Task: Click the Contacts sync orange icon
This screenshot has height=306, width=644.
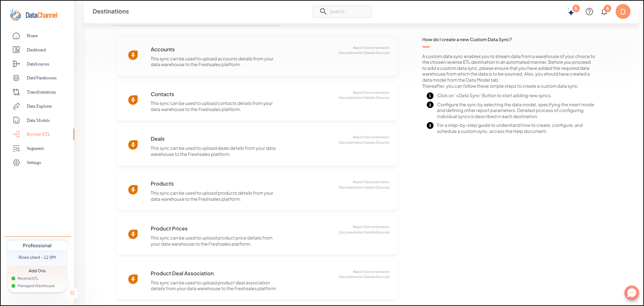Action: point(133,100)
